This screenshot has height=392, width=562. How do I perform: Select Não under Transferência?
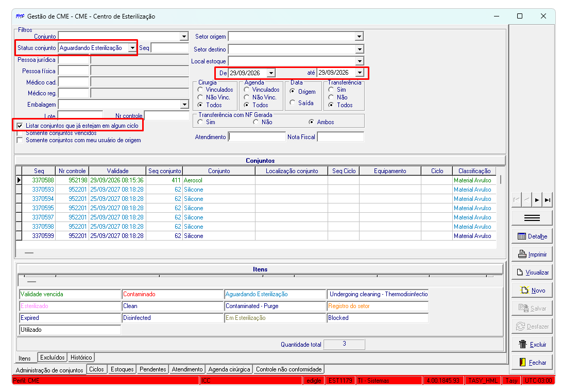coord(331,97)
